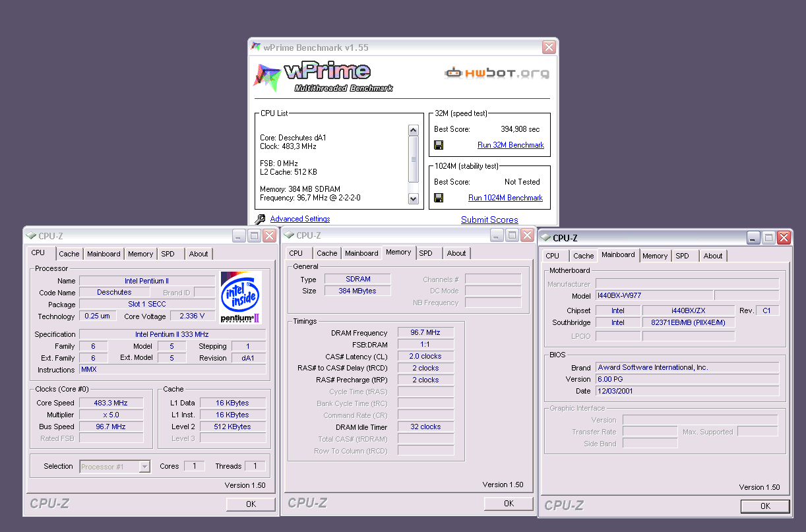Click the memory Type value SDRAM

click(x=358, y=280)
